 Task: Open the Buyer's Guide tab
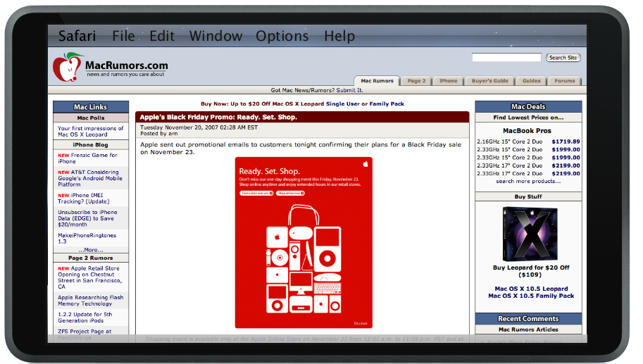coord(489,81)
